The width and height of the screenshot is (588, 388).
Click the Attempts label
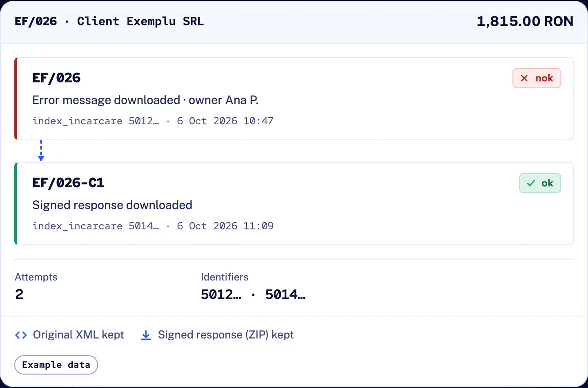coord(36,277)
